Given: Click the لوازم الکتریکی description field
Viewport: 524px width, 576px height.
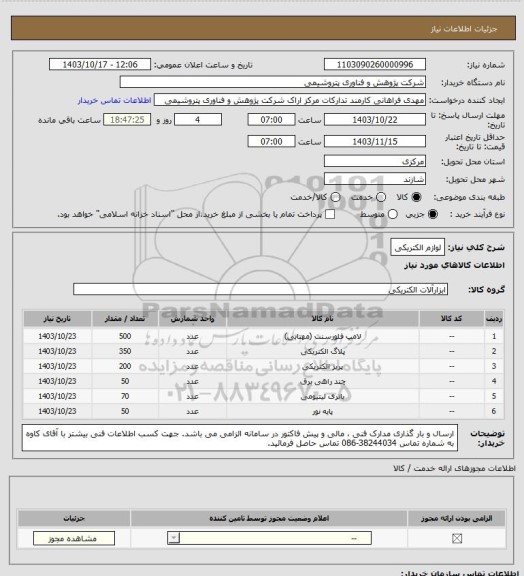Looking at the screenshot, I should point(417,248).
